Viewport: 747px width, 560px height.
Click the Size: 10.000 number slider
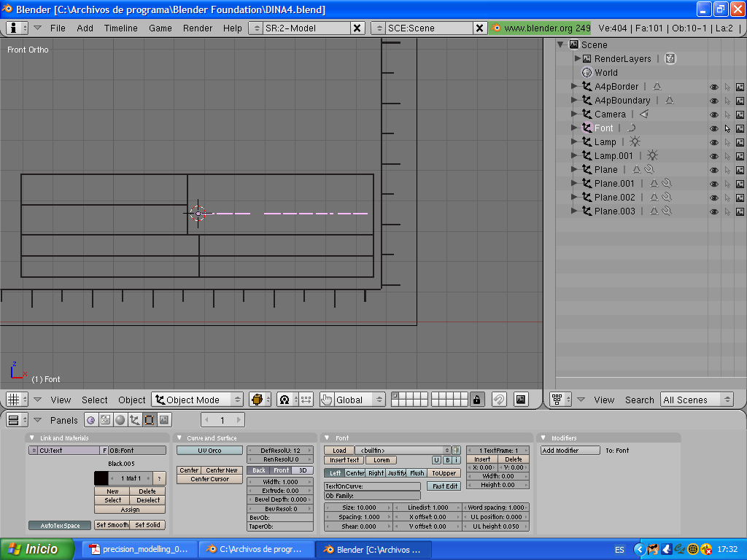tap(359, 507)
